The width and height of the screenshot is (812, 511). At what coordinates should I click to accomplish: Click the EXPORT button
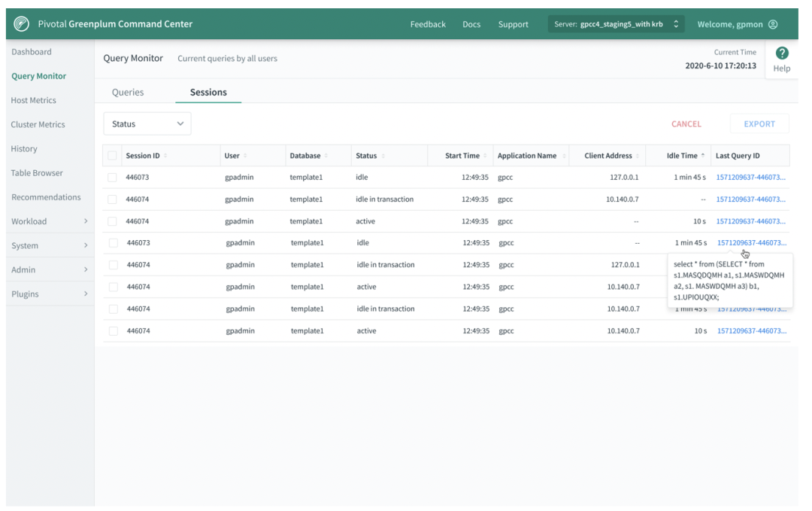tap(759, 124)
